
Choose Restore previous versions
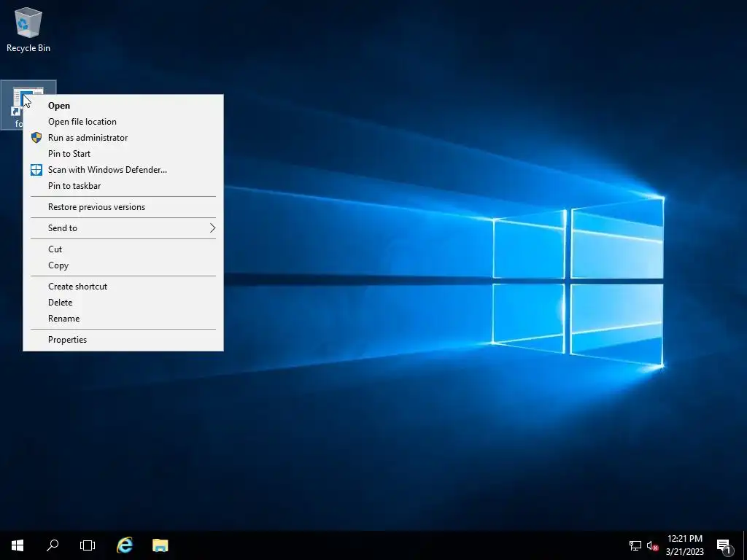click(x=123, y=207)
